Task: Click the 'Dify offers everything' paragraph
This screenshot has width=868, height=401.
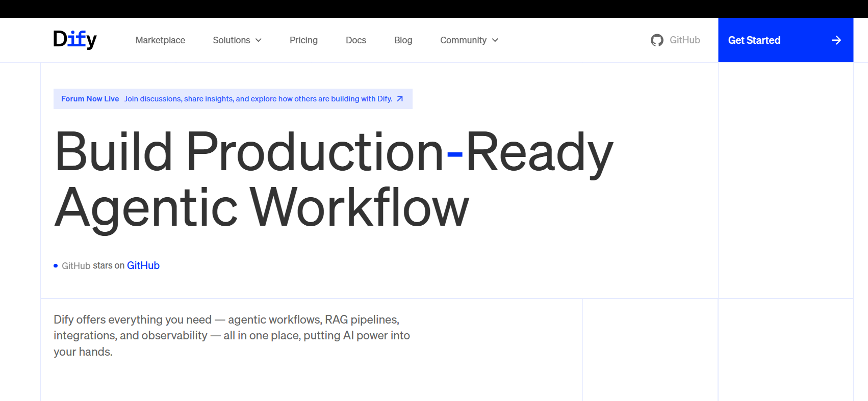Action: (232, 335)
